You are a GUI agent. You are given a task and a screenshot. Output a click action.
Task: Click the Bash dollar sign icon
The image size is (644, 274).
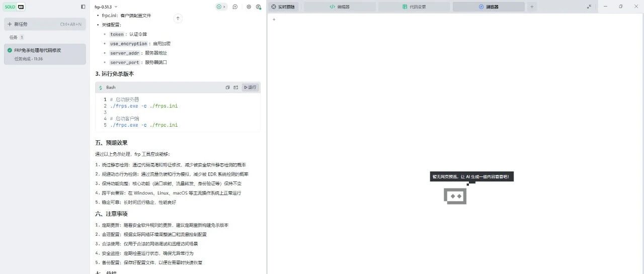click(100, 87)
